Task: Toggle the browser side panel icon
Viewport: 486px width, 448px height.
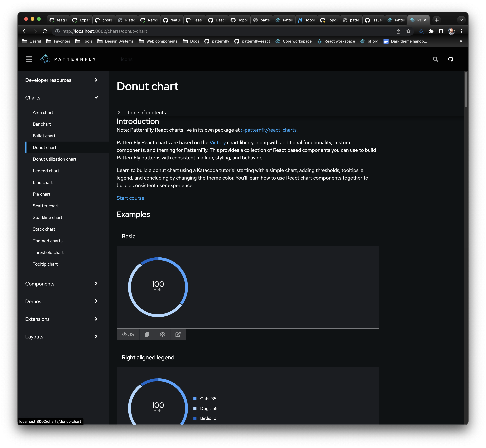Action: tap(441, 31)
